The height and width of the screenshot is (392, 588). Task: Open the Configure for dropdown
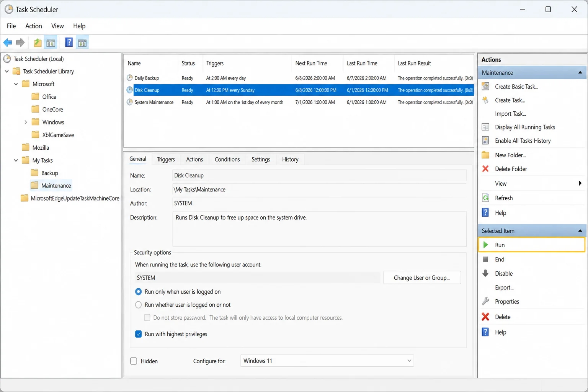coord(327,361)
